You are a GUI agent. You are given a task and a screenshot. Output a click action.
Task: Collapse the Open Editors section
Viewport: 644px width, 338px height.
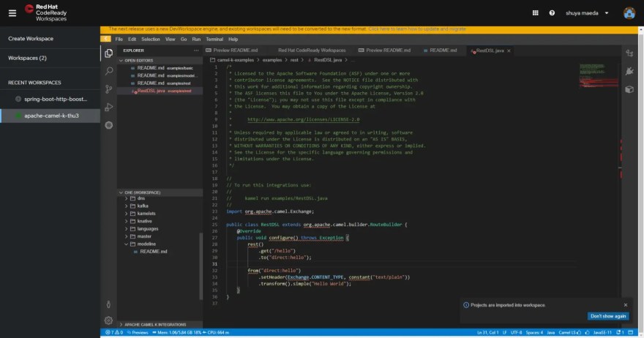[x=160, y=61]
